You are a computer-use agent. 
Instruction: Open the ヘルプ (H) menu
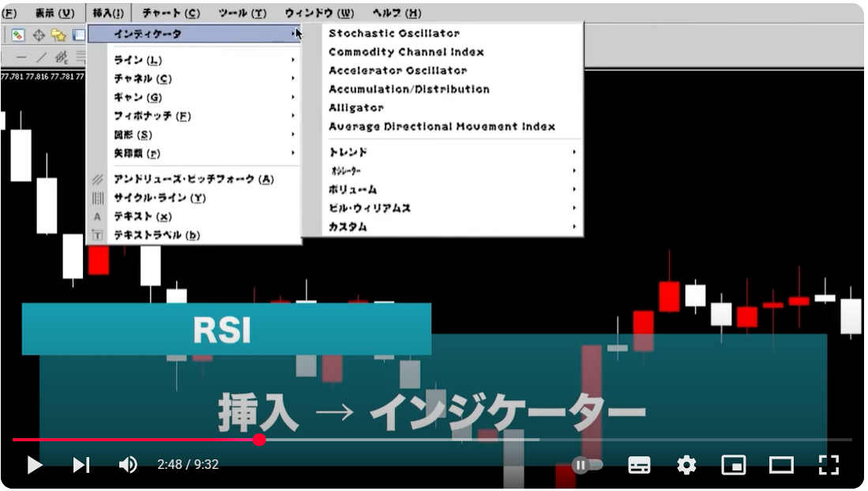pyautogui.click(x=396, y=13)
